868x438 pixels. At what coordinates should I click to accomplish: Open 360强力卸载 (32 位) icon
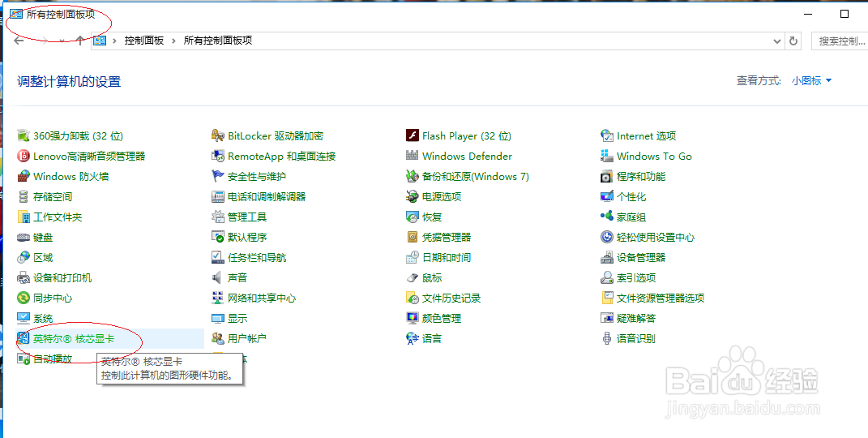pyautogui.click(x=24, y=135)
